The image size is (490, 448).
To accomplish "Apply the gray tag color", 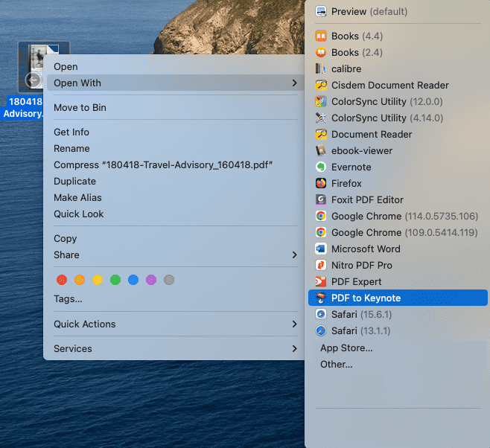I will pos(169,280).
